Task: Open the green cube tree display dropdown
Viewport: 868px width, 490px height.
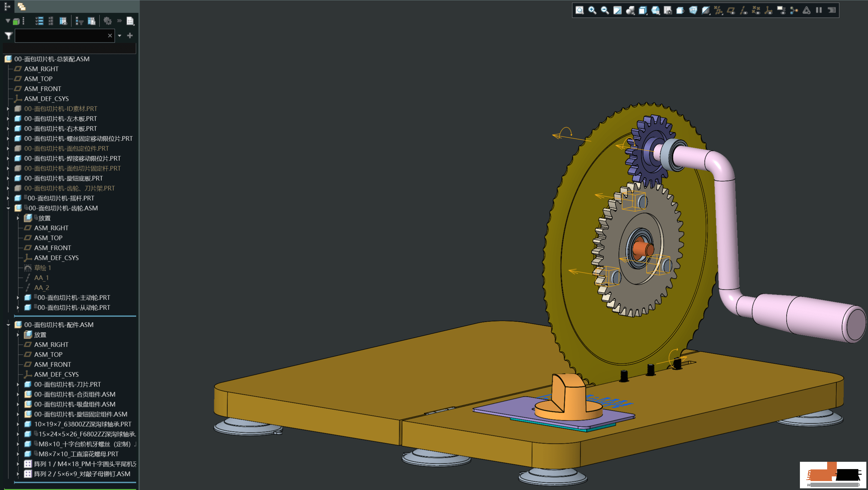Action: pos(16,21)
